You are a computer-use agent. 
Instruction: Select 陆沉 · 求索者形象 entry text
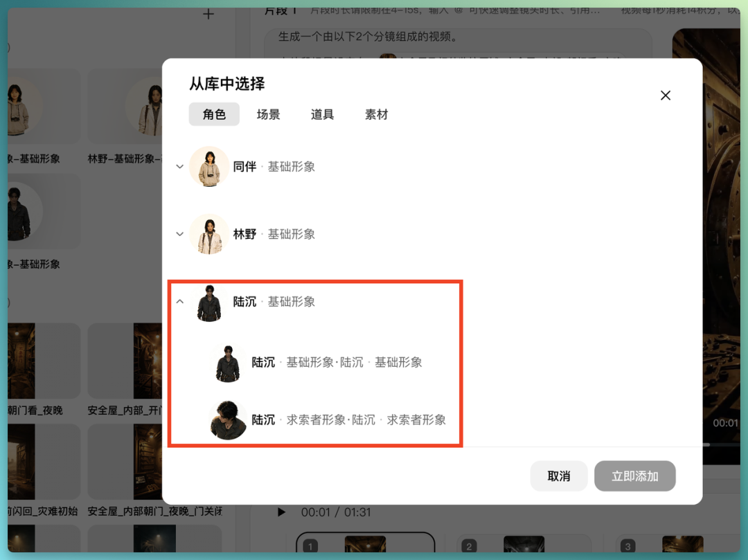(x=348, y=419)
